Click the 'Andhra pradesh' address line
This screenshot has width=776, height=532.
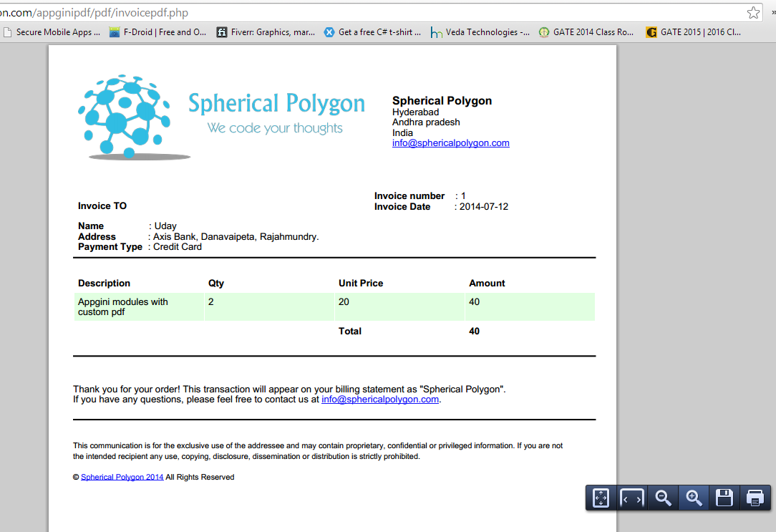pyautogui.click(x=426, y=122)
